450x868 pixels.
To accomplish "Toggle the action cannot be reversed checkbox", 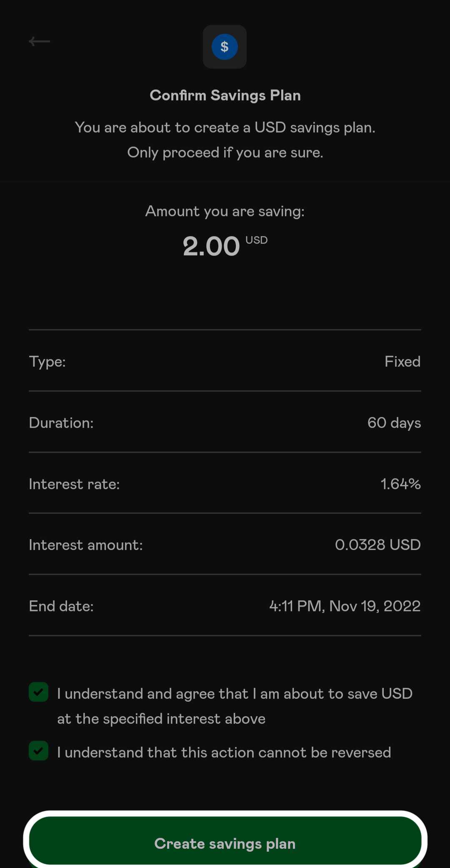I will (x=39, y=751).
